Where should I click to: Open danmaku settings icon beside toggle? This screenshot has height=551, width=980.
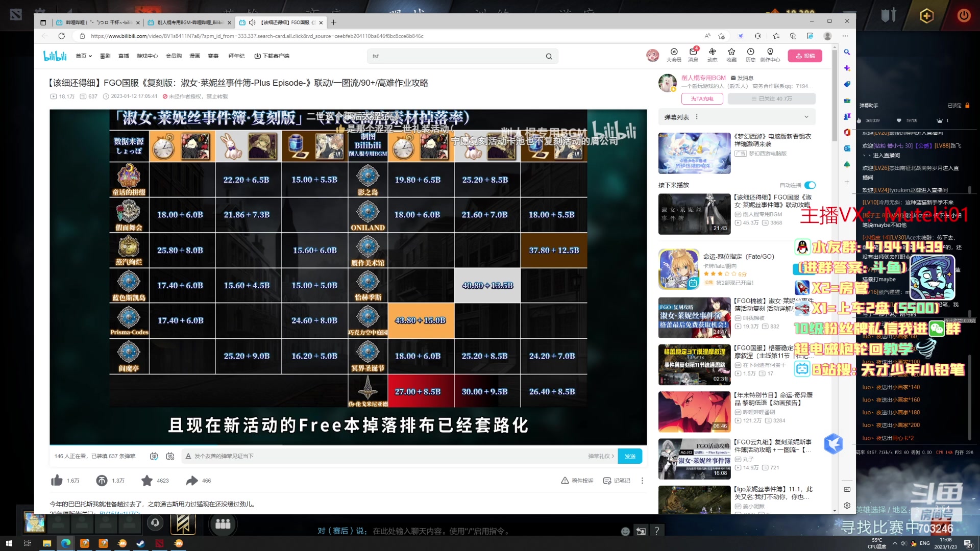pyautogui.click(x=170, y=456)
